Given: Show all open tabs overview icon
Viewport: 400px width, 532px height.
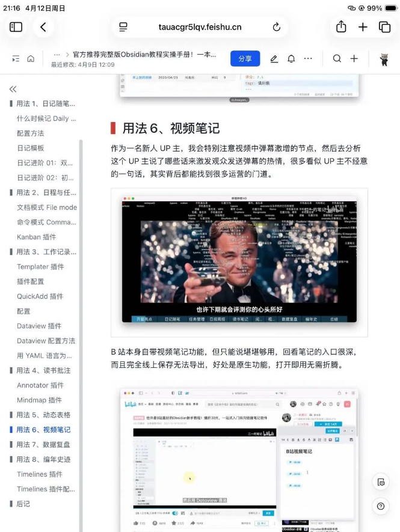Looking at the screenshot, I should click(x=384, y=27).
